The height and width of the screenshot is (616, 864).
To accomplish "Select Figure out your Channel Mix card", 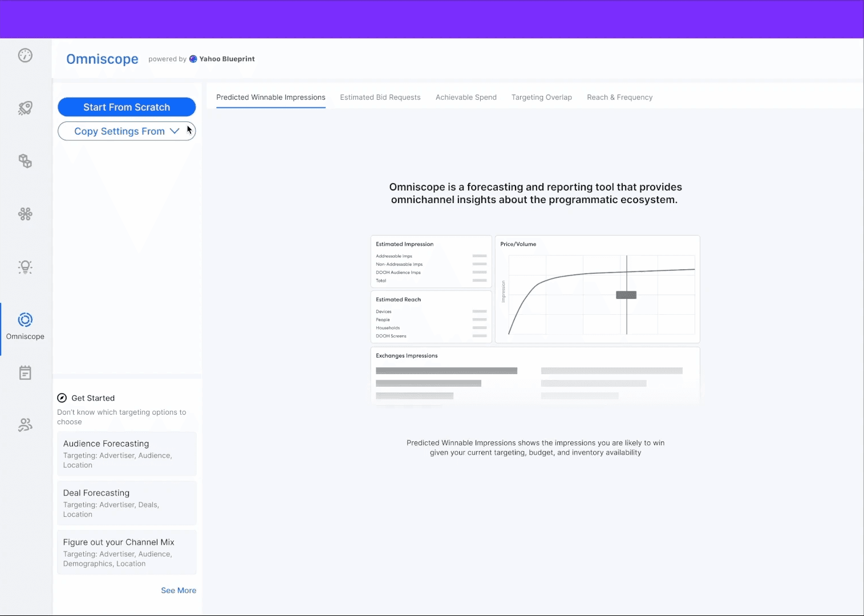I will (x=127, y=552).
